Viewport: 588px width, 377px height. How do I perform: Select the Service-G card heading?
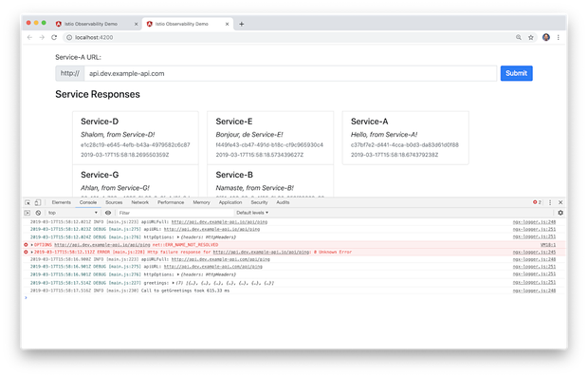(x=100, y=175)
